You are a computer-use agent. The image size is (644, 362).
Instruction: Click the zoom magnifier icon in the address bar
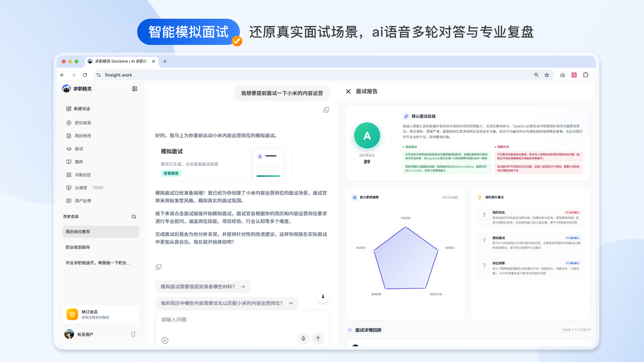pos(536,75)
